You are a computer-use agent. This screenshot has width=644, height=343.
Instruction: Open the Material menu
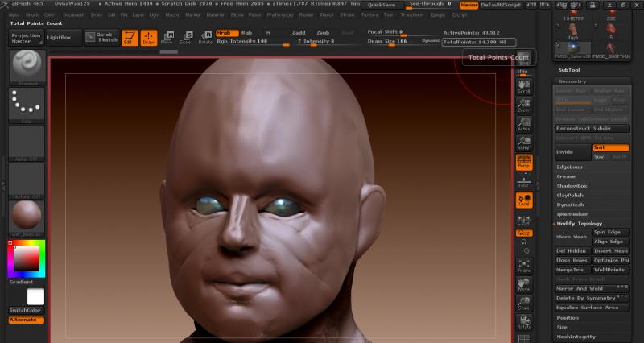click(x=215, y=14)
